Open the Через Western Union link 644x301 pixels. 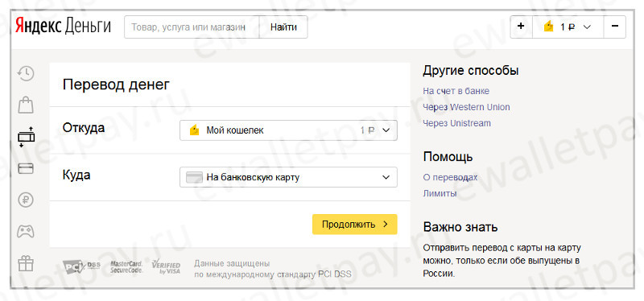point(466,107)
